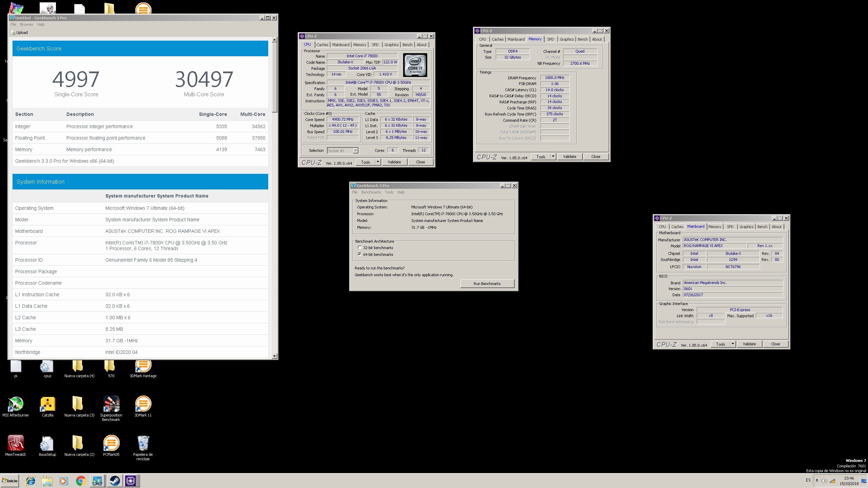The height and width of the screenshot is (488, 868).
Task: Click the Multi-Core Score 30497
Action: 204,79
